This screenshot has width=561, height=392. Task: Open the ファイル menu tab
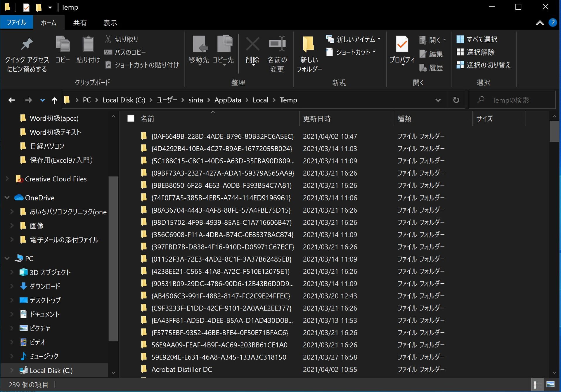tap(16, 22)
